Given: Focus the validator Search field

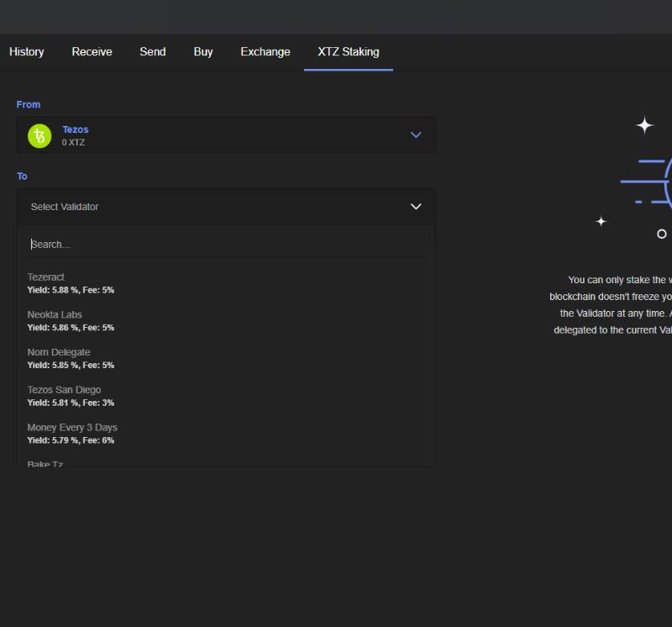Looking at the screenshot, I should pyautogui.click(x=225, y=245).
